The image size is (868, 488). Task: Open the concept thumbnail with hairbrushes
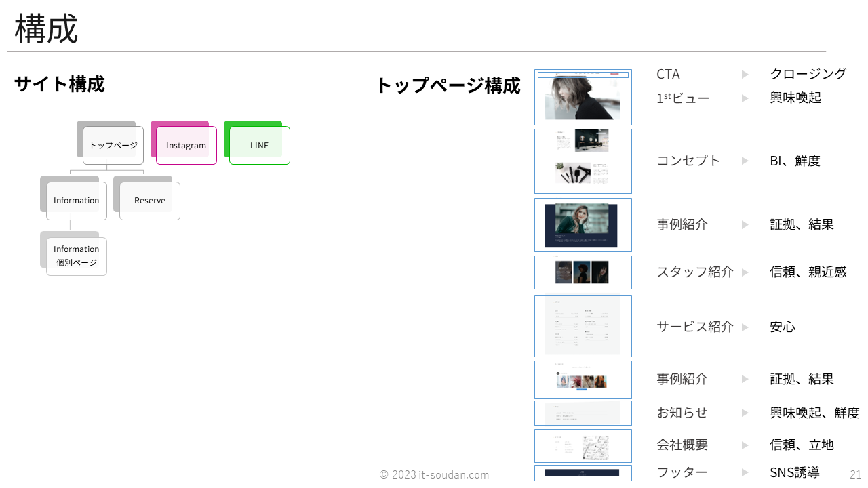point(583,161)
